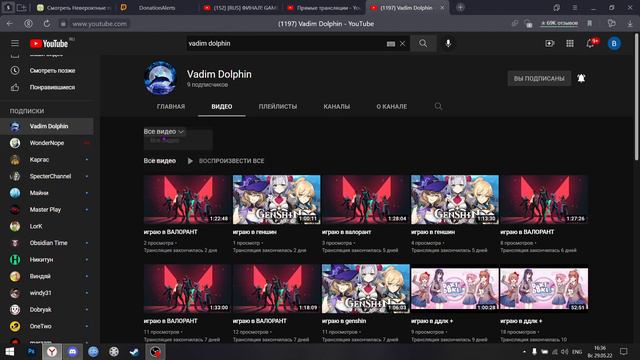Viewport: 640px width, 360px height.
Task: Open the notifications bell in header
Action: click(x=590, y=43)
